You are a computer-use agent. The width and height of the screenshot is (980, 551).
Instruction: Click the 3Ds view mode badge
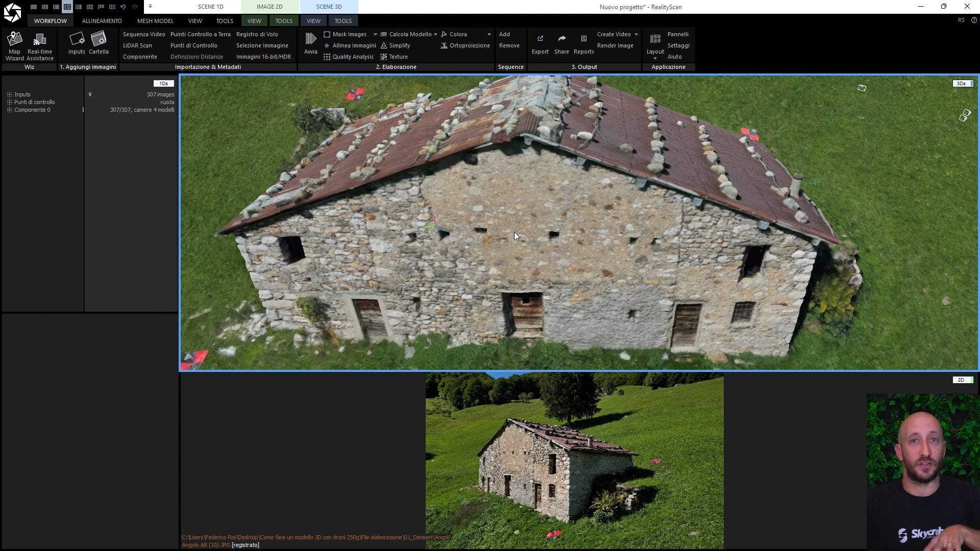[962, 83]
